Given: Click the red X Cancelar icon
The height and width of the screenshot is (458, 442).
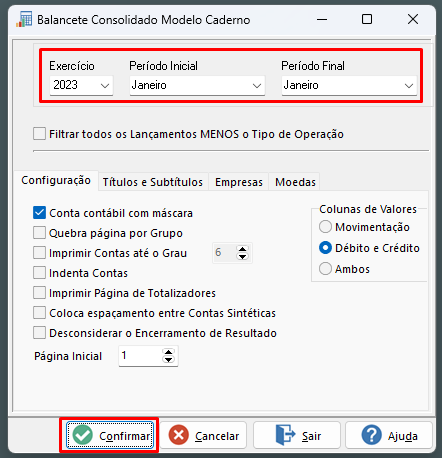Looking at the screenshot, I should tap(179, 435).
